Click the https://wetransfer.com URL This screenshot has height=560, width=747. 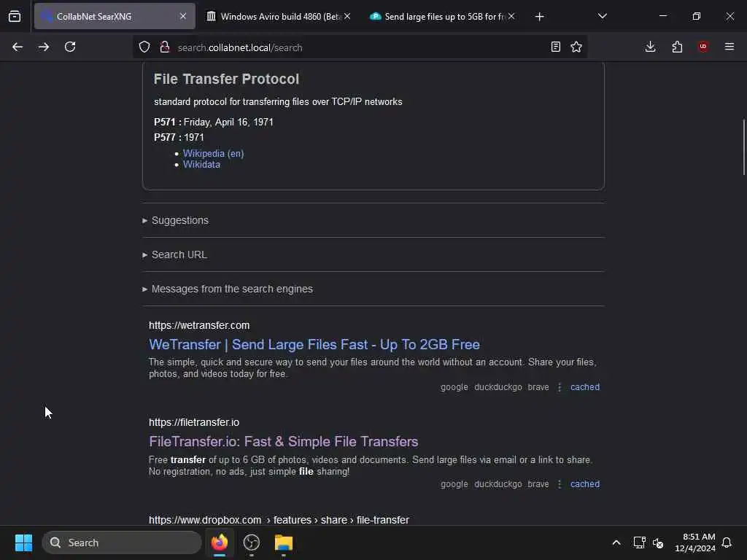199,325
